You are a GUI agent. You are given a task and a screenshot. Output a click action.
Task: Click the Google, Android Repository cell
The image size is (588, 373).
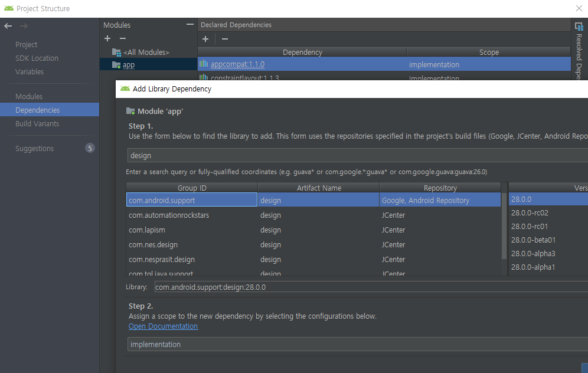pos(440,200)
